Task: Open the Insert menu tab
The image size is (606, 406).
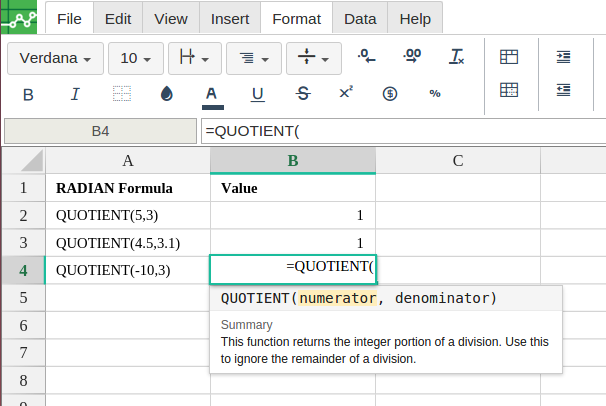Action: (x=230, y=18)
